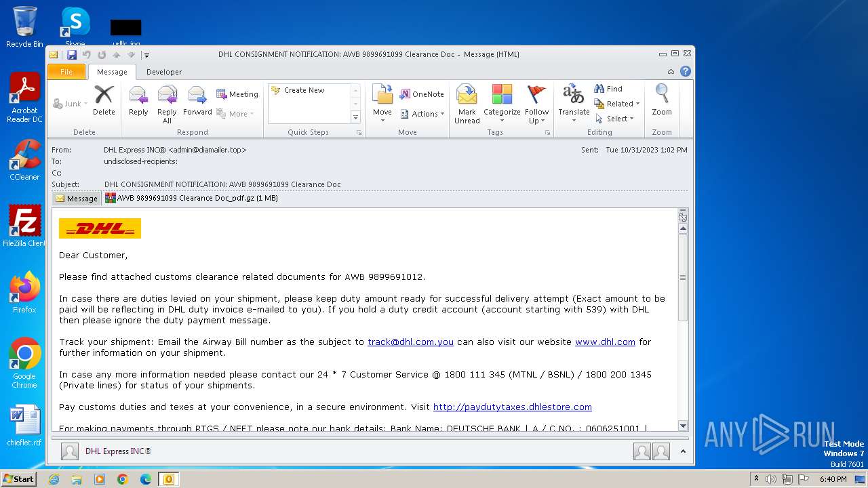Click the DHL logo image

click(100, 228)
